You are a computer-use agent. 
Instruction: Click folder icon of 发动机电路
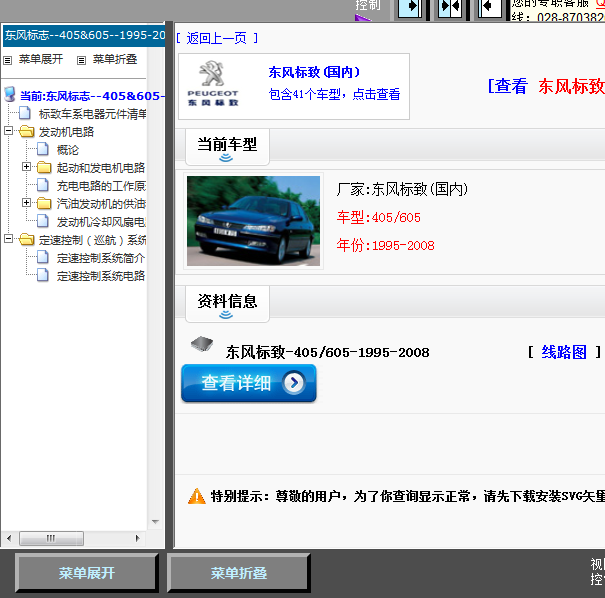pos(27,131)
